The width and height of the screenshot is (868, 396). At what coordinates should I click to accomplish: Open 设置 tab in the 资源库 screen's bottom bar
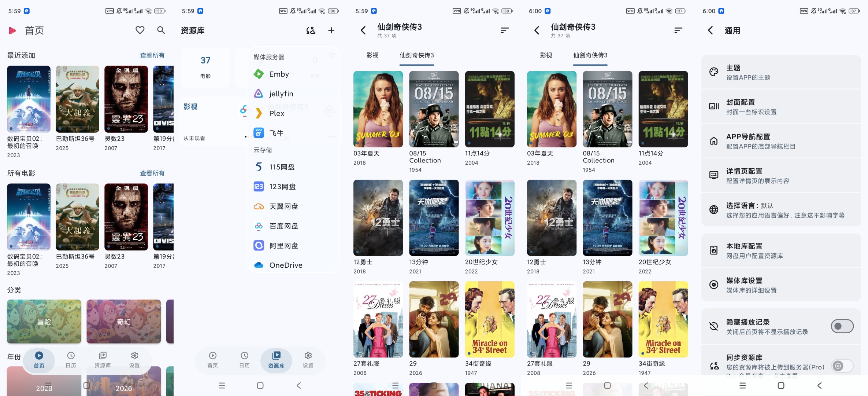[308, 360]
